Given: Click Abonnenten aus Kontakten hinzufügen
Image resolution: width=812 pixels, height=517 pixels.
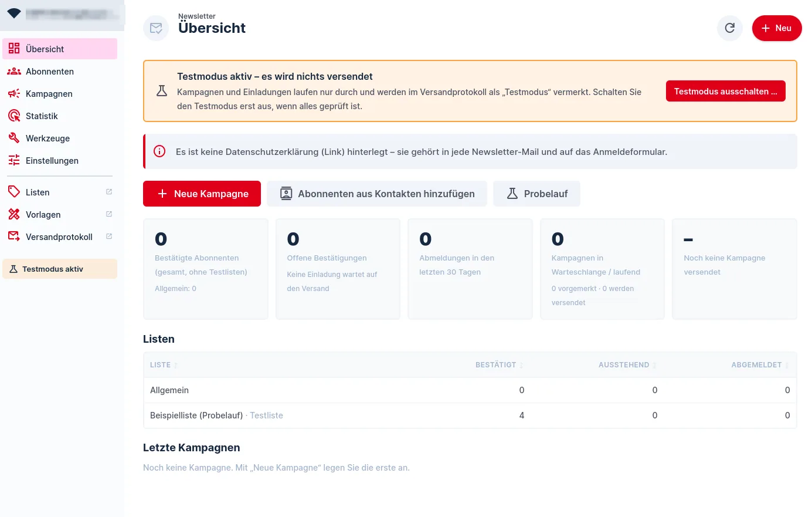Looking at the screenshot, I should click(377, 194).
